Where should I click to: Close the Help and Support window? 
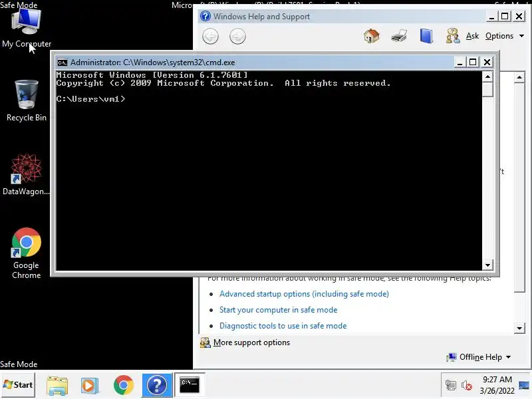[519, 16]
